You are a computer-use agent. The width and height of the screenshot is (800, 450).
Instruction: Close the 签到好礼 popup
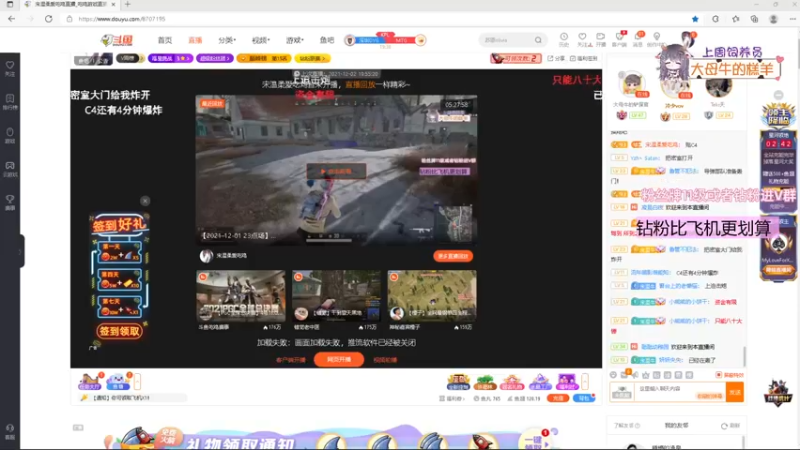145,201
